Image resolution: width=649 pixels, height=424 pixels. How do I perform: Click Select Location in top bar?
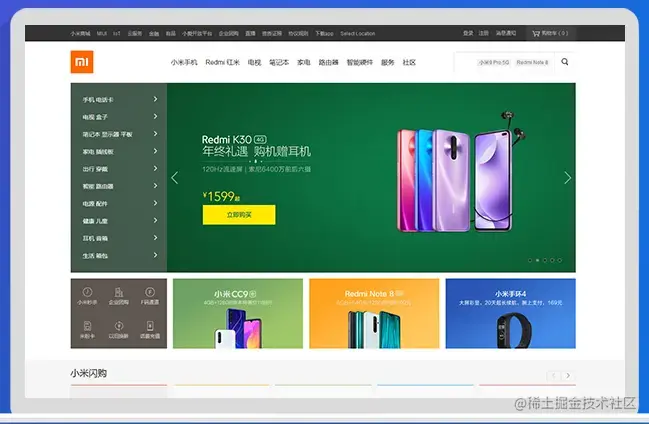(358, 34)
